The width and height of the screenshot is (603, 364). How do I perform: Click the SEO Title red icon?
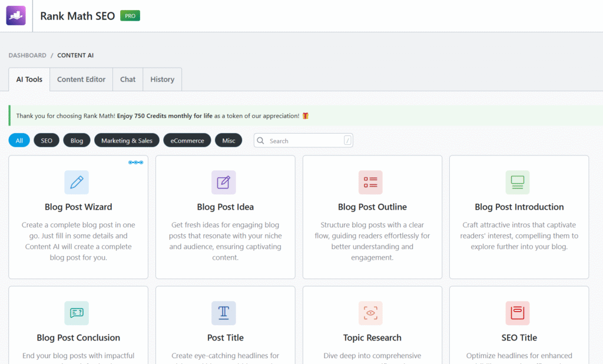click(x=517, y=313)
